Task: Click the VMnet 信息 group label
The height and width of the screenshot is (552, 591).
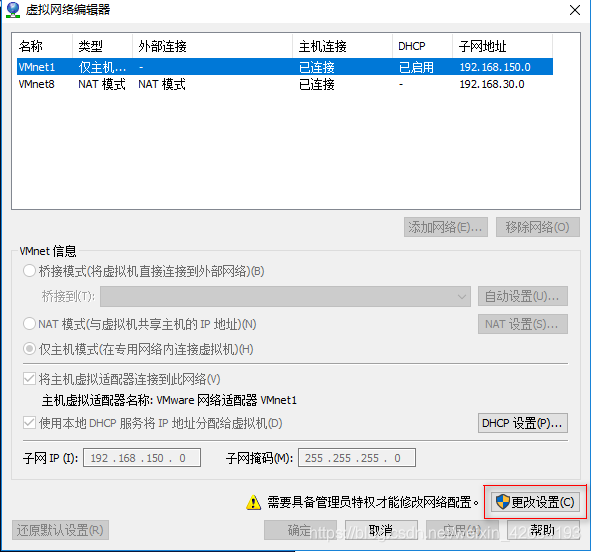Action: point(48,251)
